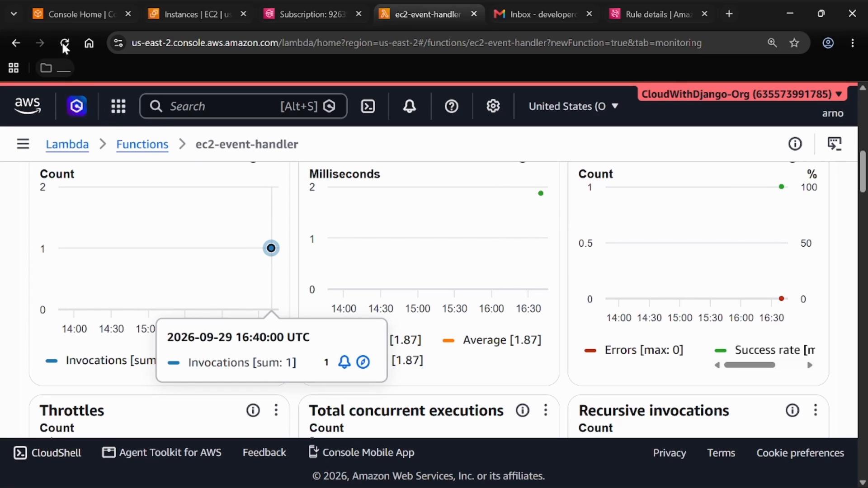Show info for Recursive invocations widget
The image size is (868, 488).
coord(793,410)
